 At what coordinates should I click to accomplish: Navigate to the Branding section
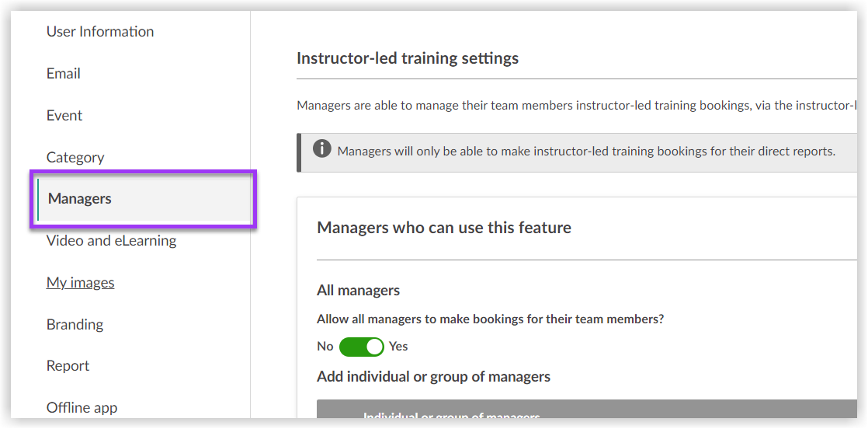point(75,325)
